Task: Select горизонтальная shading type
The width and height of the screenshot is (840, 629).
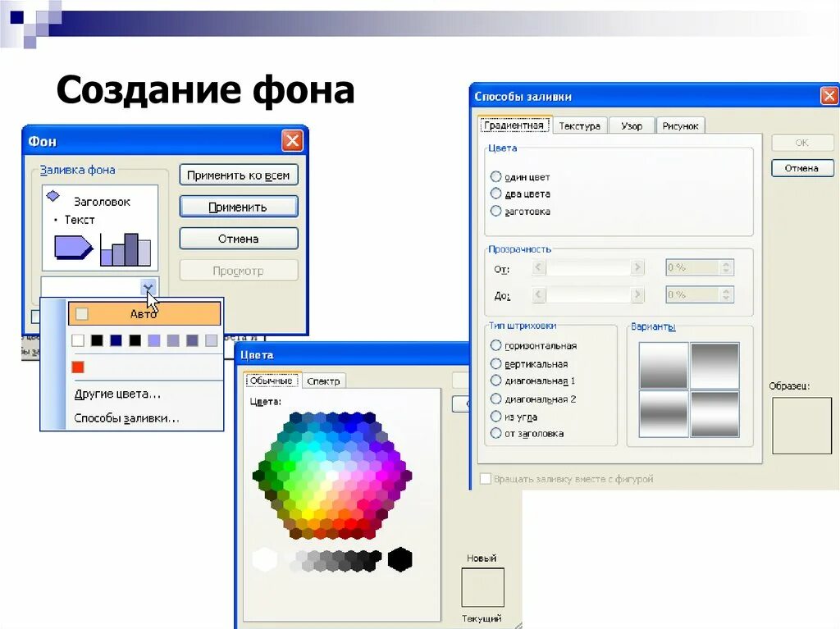Action: 495,345
